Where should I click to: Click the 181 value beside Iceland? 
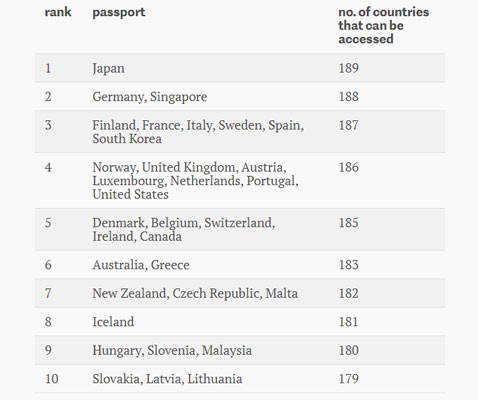point(349,322)
